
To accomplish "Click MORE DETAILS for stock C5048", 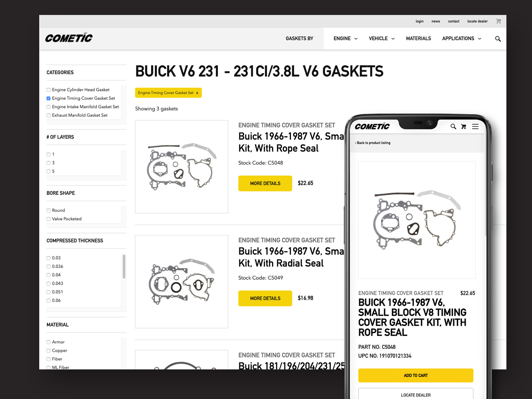I will click(x=265, y=183).
